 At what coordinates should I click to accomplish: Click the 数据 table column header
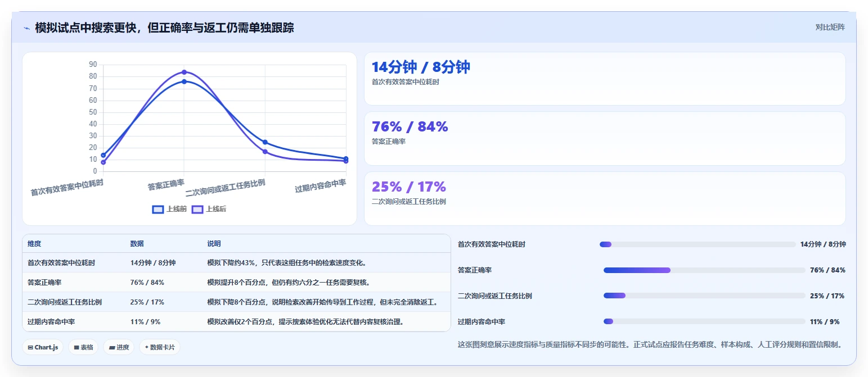click(x=137, y=244)
